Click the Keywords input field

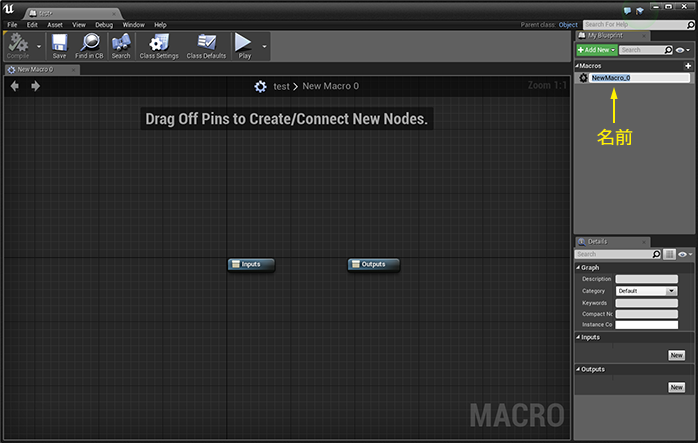tap(646, 303)
